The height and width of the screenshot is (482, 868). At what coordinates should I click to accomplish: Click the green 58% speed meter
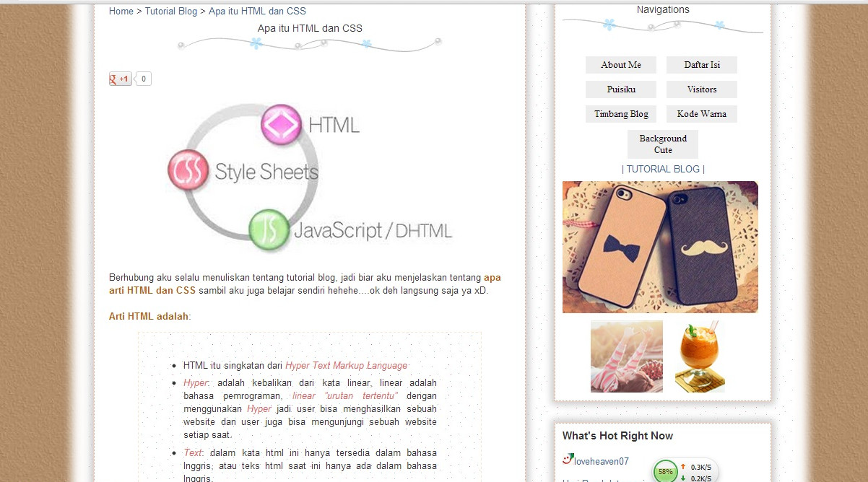(x=666, y=471)
